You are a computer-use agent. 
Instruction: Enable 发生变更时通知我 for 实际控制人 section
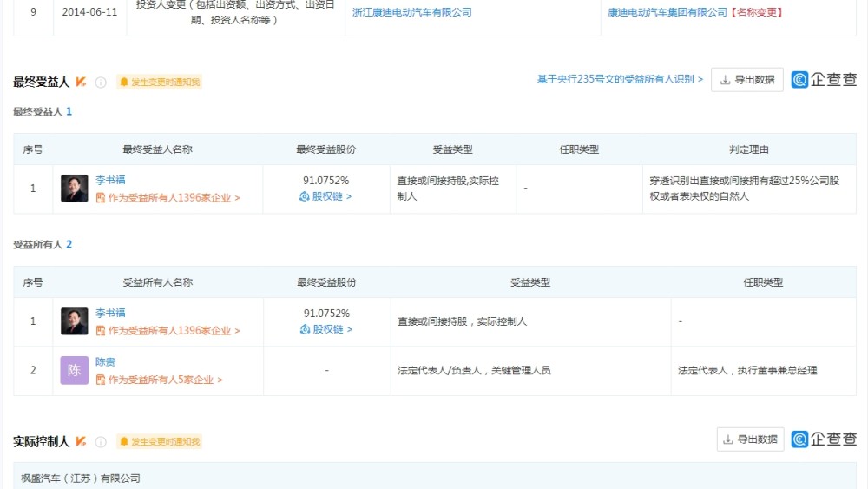[160, 441]
